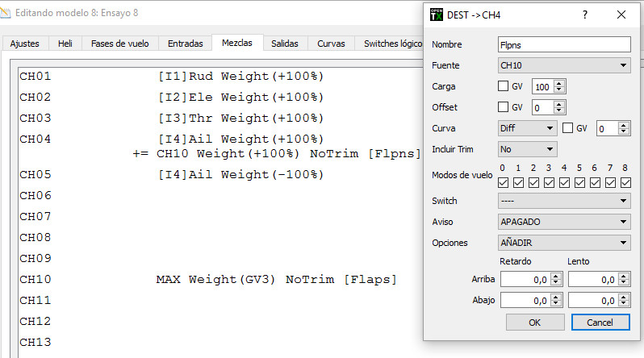Expand the Curva Diff dropdown

[527, 128]
